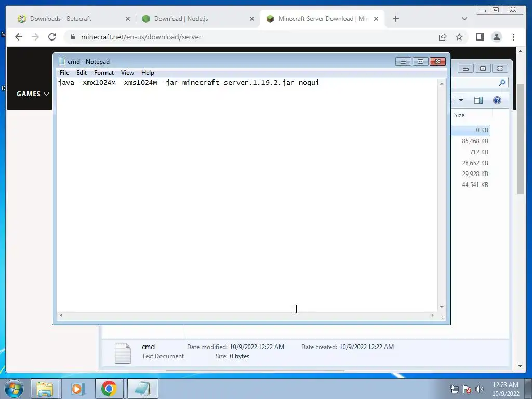Image resolution: width=532 pixels, height=399 pixels.
Task: Select the 29,928 KB file row
Action: [470, 174]
